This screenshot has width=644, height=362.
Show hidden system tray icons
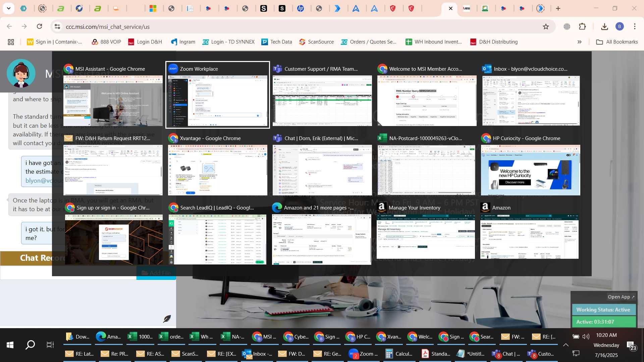(x=566, y=345)
